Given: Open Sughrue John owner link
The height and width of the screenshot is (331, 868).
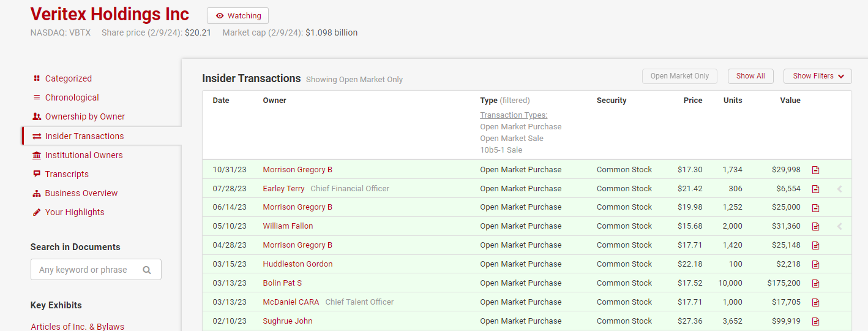Looking at the screenshot, I should tap(288, 321).
